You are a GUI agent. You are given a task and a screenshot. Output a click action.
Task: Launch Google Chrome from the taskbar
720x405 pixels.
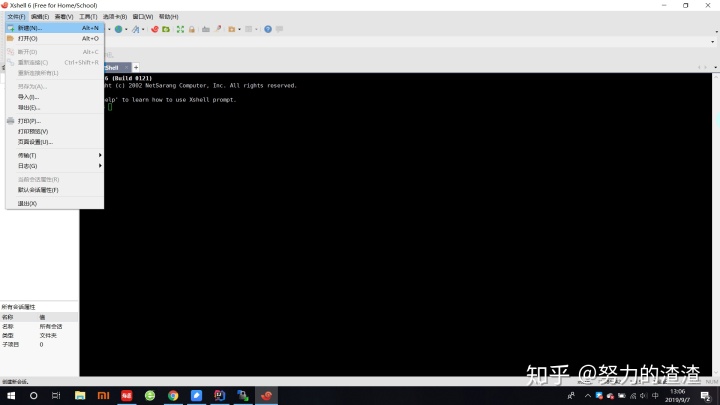173,395
